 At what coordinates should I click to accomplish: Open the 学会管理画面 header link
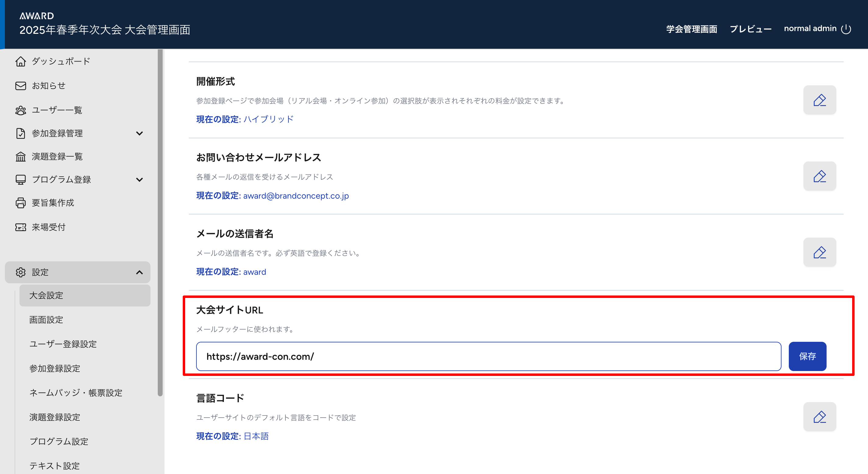point(691,29)
